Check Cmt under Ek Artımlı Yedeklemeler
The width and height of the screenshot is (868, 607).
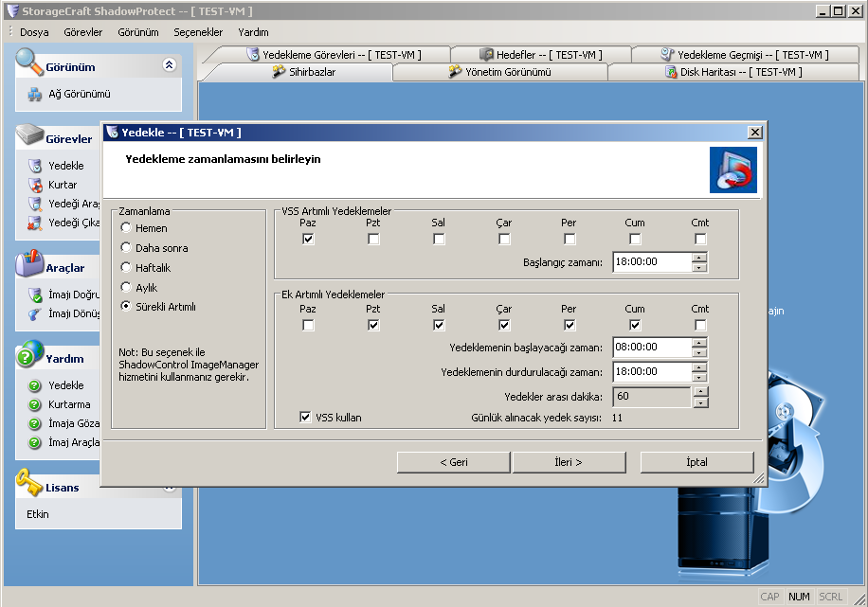coord(700,326)
